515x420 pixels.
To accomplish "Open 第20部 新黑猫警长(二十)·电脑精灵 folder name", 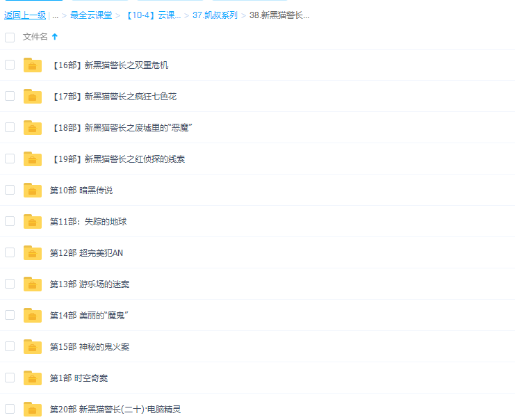I will [x=115, y=410].
